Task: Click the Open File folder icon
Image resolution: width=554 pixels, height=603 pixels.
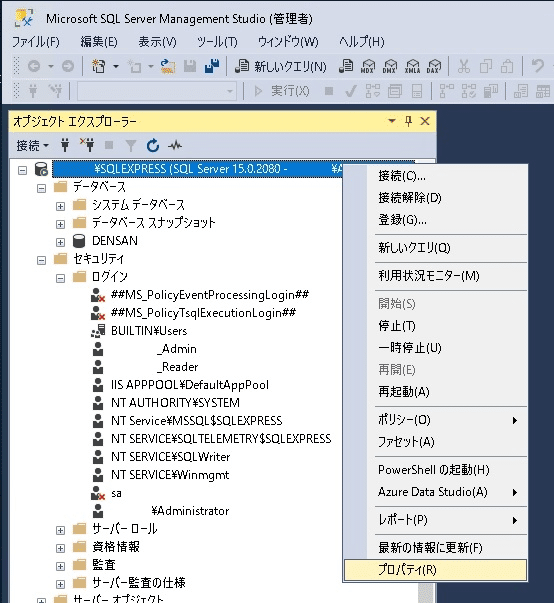Action: (168, 66)
